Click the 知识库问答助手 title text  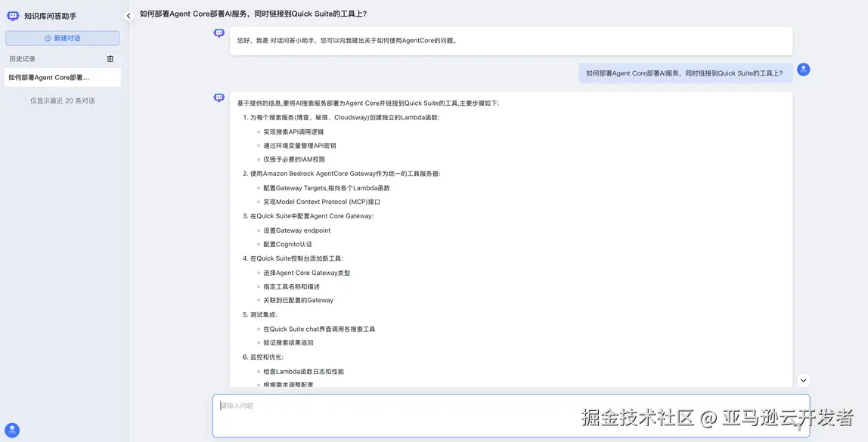click(x=51, y=16)
